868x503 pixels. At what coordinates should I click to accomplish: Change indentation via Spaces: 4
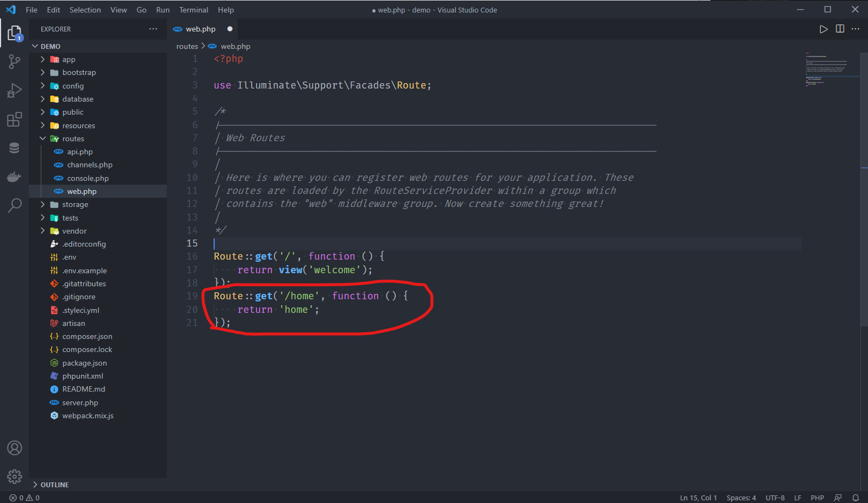tap(741, 498)
